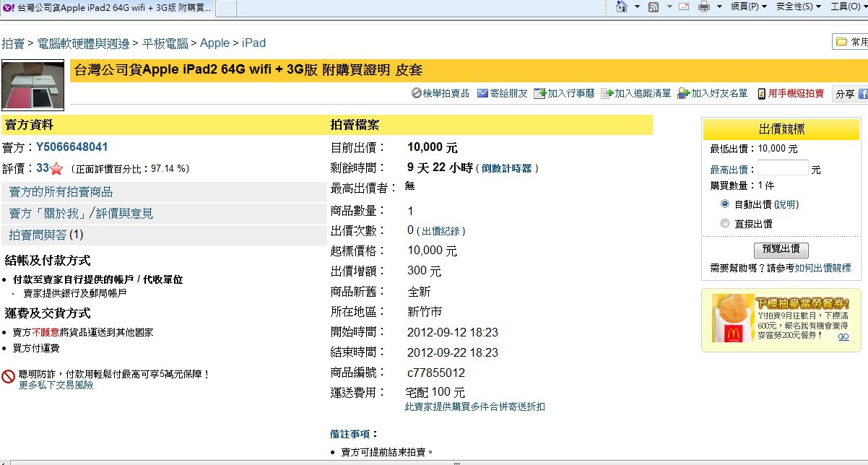The image size is (868, 465).
Task: Click the 加入追蹤清單 watchlist icon
Action: pos(607,93)
